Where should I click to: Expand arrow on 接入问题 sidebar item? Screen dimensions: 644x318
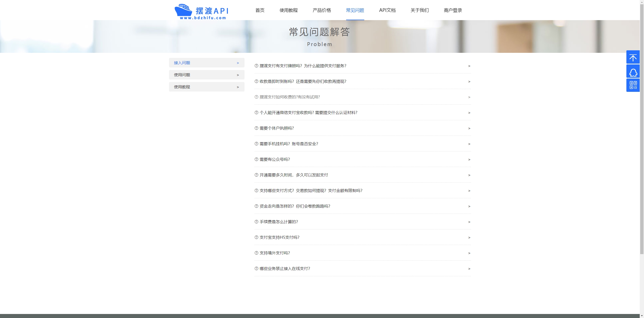click(x=238, y=63)
